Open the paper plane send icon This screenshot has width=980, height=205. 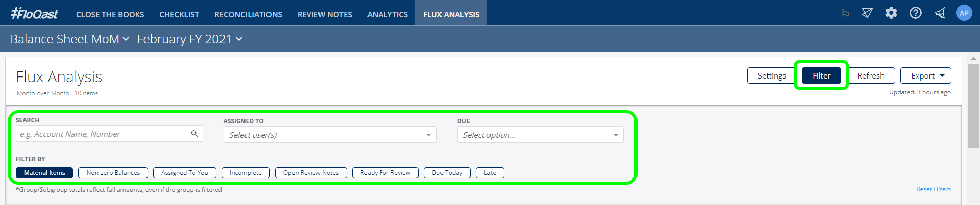867,13
